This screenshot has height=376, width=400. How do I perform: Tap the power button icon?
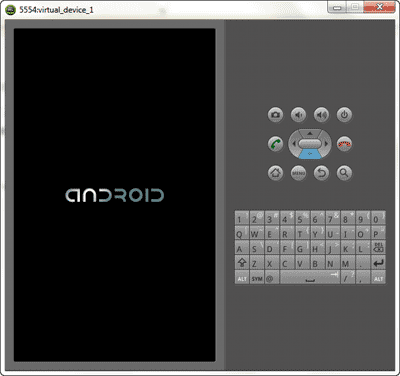point(344,115)
